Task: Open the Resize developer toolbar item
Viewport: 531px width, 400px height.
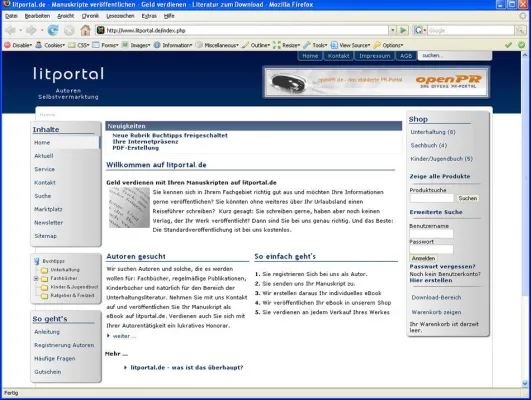Action: (x=286, y=45)
